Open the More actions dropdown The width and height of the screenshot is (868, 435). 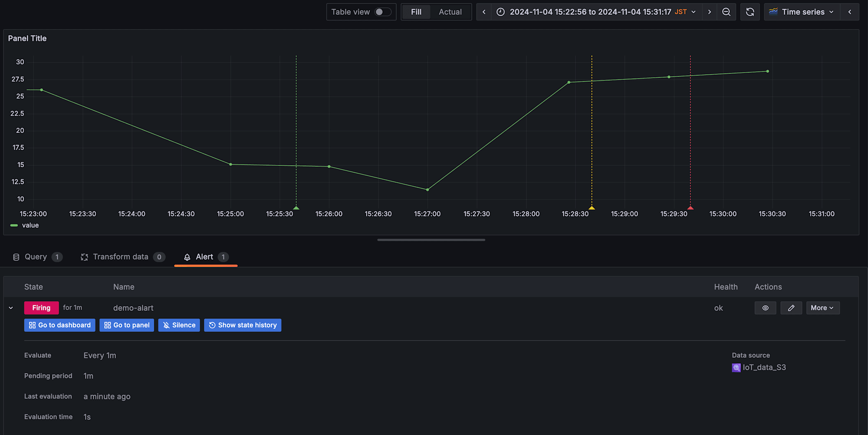[x=822, y=308]
